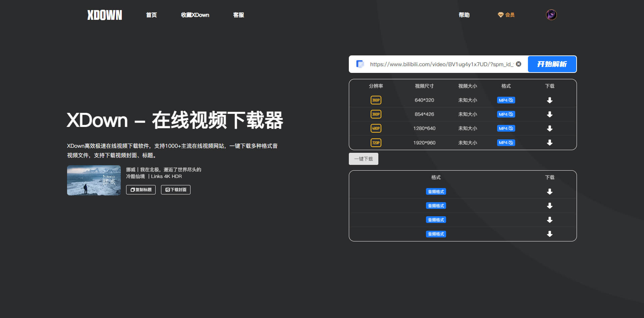Open the 帮助 help page
The width and height of the screenshot is (644, 318).
pyautogui.click(x=464, y=15)
